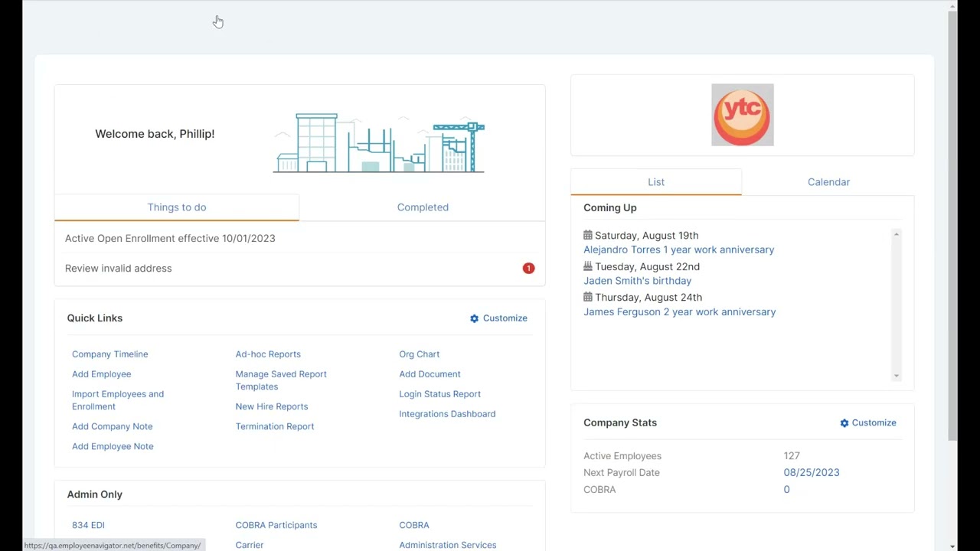
Task: Open COBRA Participants
Action: pos(276,525)
